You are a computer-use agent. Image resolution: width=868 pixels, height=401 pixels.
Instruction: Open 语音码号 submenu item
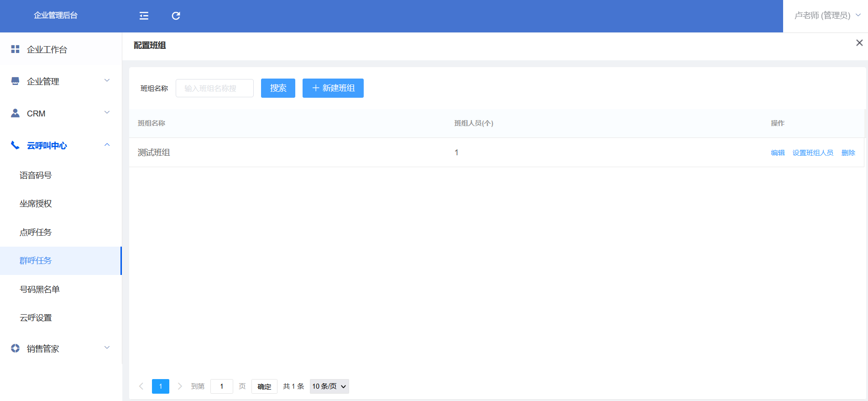coord(61,175)
